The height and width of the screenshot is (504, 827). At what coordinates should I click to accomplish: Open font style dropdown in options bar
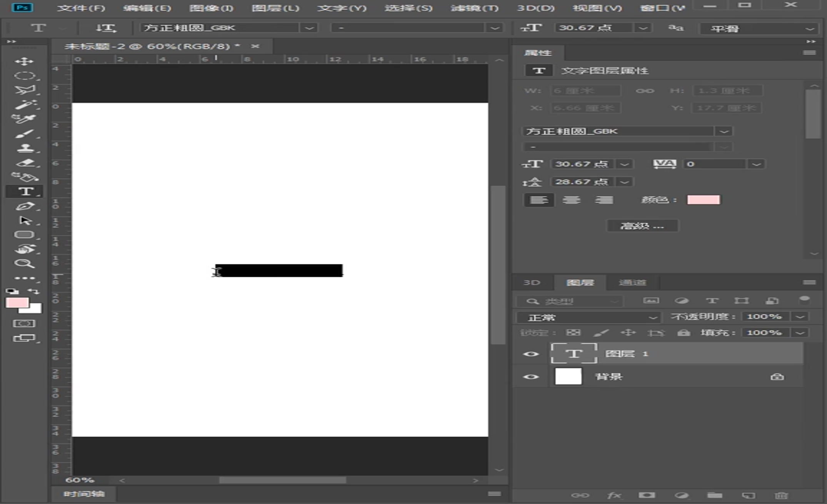495,28
